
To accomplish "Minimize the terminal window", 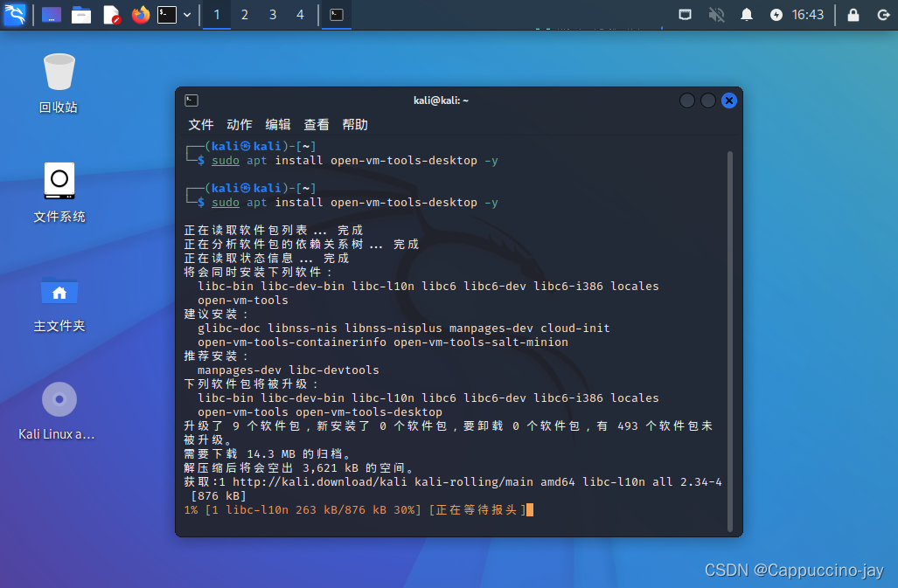I will click(x=687, y=100).
